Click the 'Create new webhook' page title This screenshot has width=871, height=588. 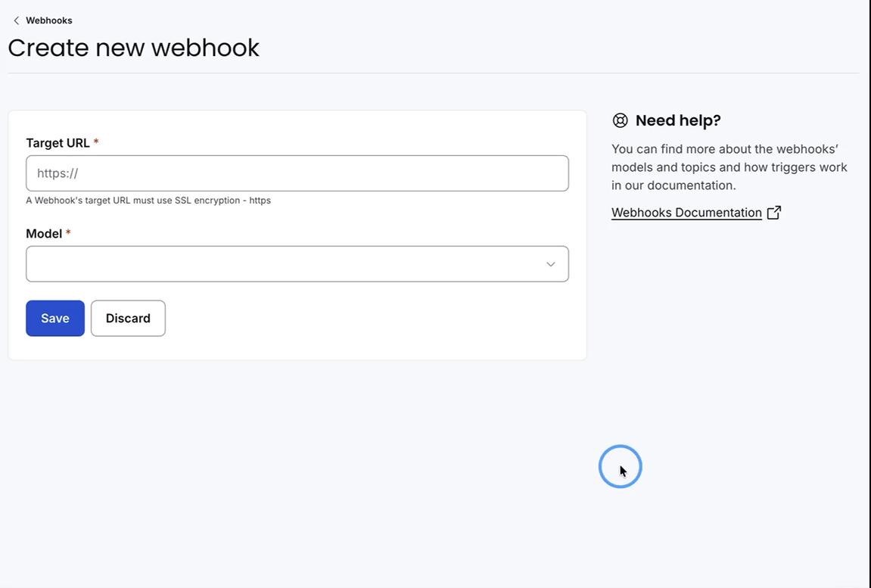coord(133,48)
